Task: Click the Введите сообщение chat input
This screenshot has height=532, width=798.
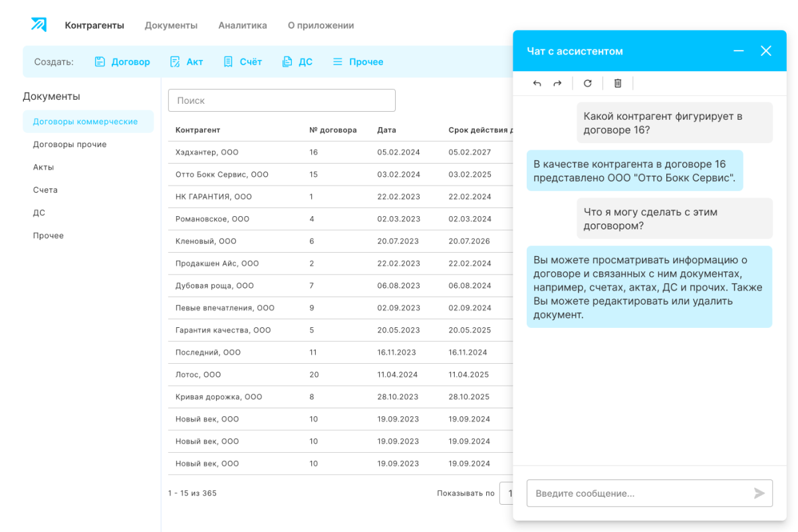Action: pyautogui.click(x=650, y=493)
